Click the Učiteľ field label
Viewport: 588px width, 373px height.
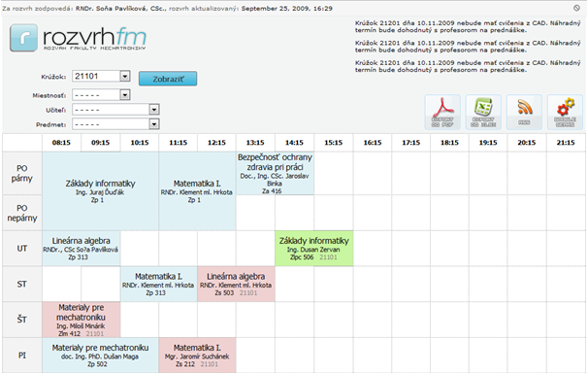(x=56, y=110)
